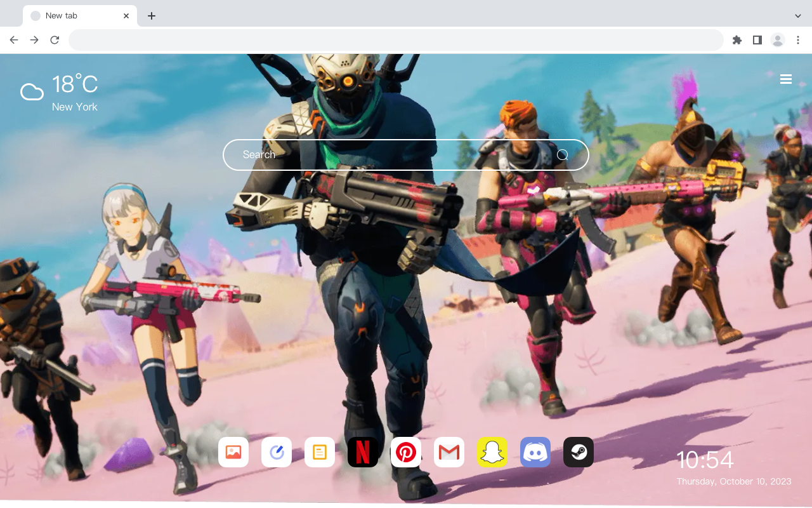This screenshot has height=508, width=812.
Task: Click the magnifier icon in the search box
Action: pos(562,155)
